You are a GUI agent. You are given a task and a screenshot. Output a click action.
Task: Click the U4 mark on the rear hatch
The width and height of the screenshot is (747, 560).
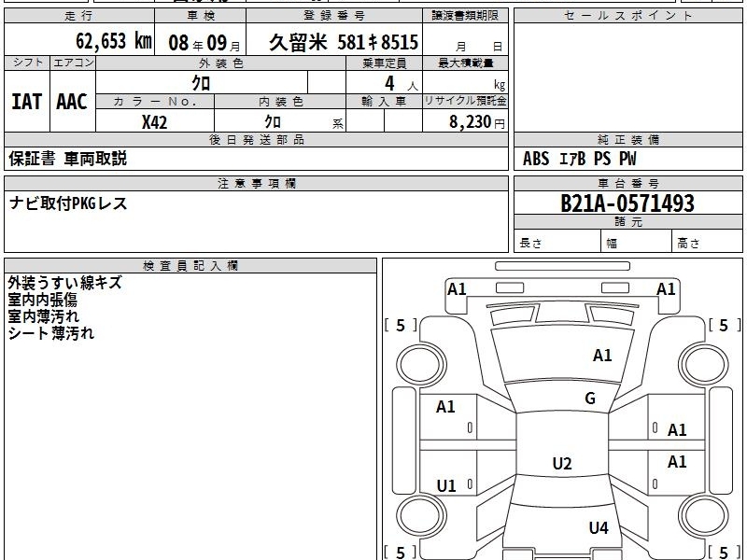pos(599,527)
